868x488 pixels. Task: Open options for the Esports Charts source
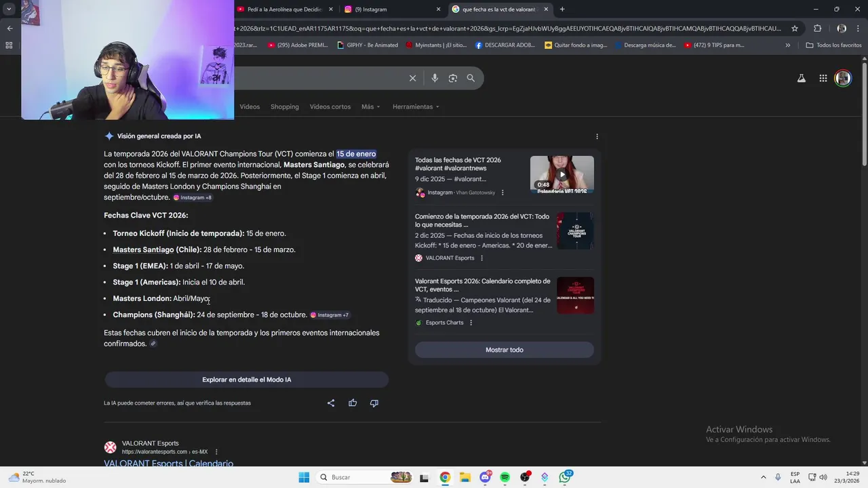coord(471,323)
